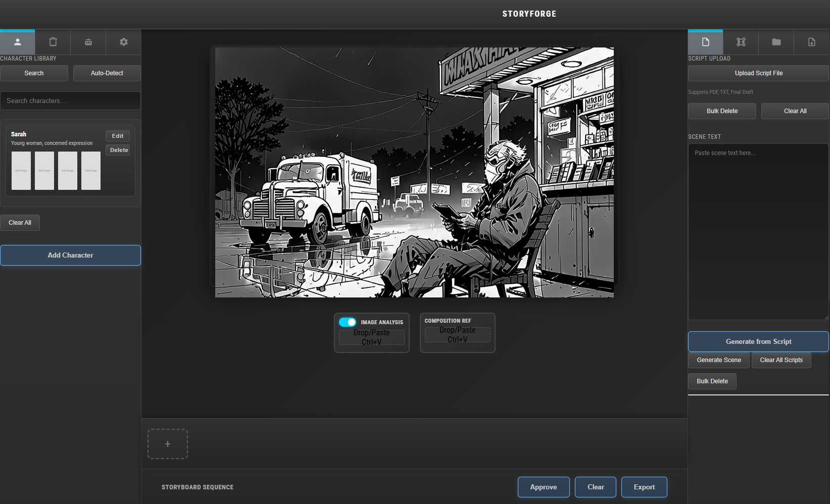830x504 pixels.
Task: Select Sarah's first reference image slot
Action: coord(21,171)
